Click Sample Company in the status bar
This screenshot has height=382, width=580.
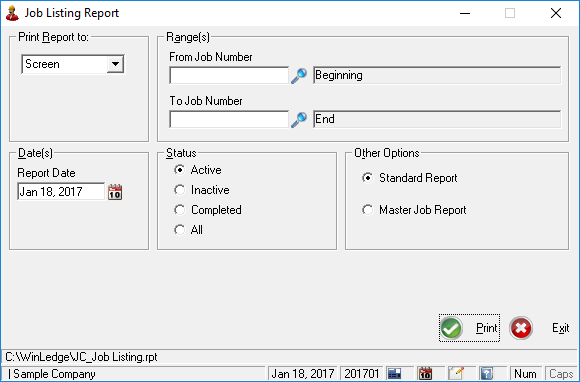pyautogui.click(x=54, y=374)
